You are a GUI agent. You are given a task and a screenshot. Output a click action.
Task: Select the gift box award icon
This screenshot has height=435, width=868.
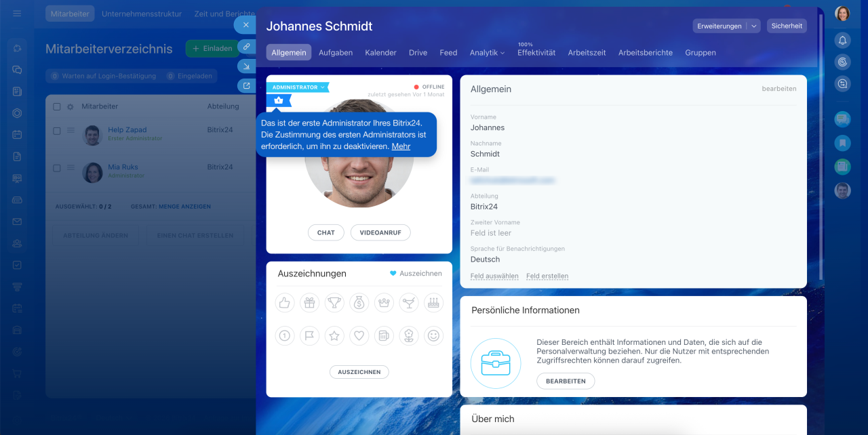click(309, 303)
